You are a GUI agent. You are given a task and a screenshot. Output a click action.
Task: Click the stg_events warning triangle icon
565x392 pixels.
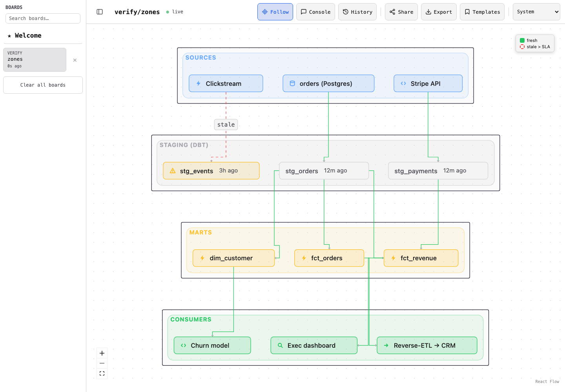(x=173, y=171)
